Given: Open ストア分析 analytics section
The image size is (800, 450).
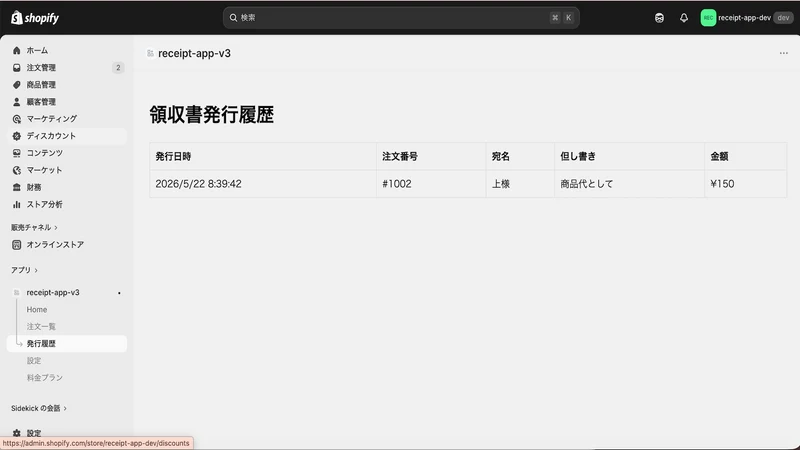Looking at the screenshot, I should pyautogui.click(x=67, y=204).
